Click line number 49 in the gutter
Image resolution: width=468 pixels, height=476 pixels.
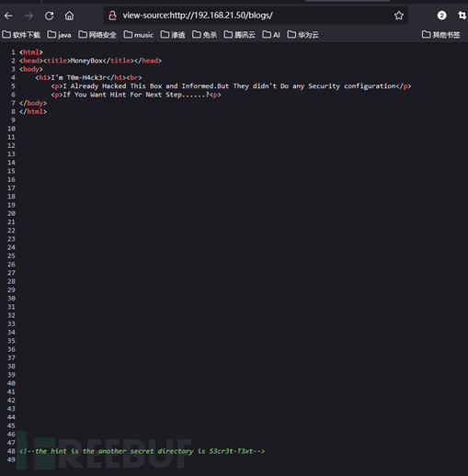pyautogui.click(x=11, y=459)
